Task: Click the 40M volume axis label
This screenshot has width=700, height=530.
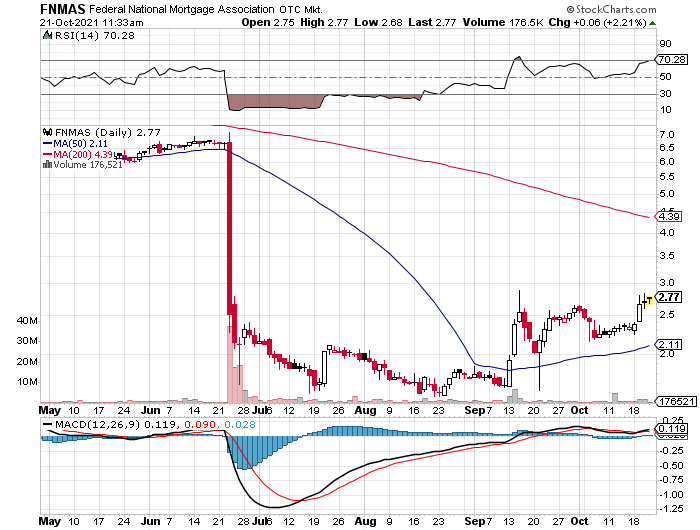Action: pyautogui.click(x=27, y=321)
